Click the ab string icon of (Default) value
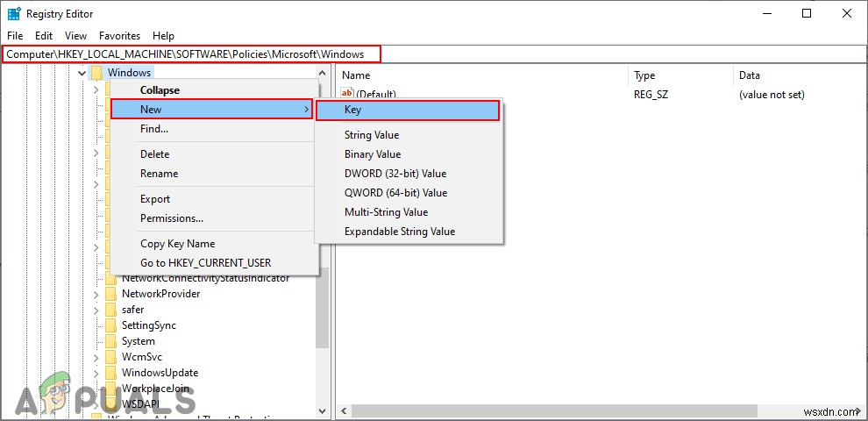The height and width of the screenshot is (421, 868). (348, 94)
